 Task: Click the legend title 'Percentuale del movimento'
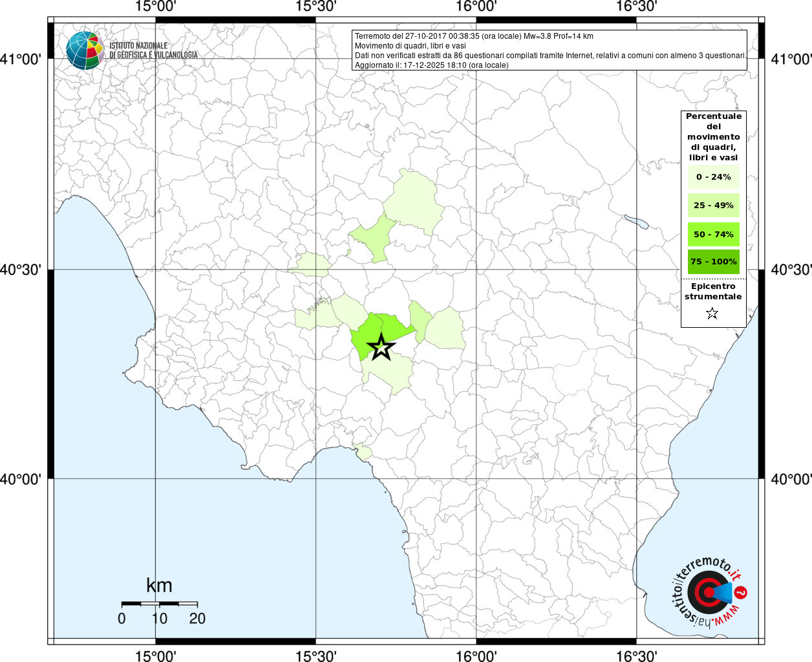[x=714, y=136]
